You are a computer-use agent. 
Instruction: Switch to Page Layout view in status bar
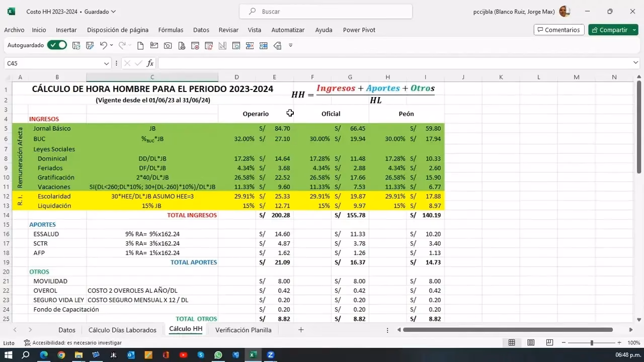click(x=530, y=342)
